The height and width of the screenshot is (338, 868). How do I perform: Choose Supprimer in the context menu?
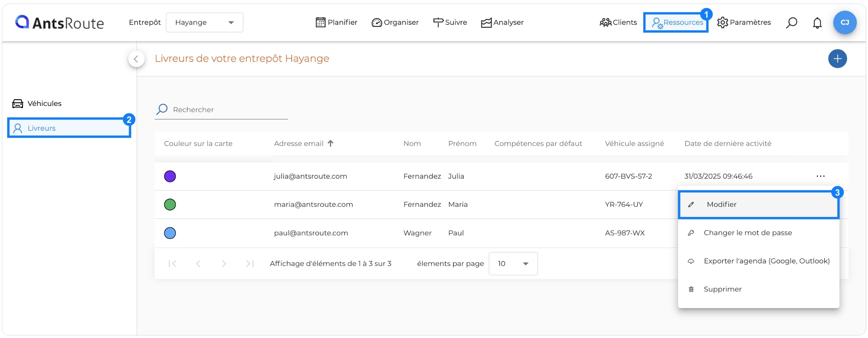pyautogui.click(x=759, y=289)
